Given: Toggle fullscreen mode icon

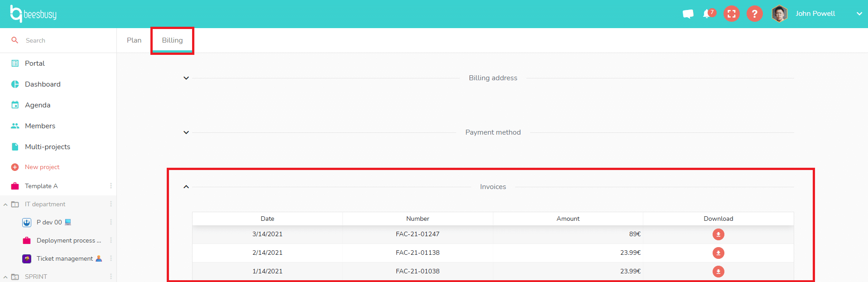Looking at the screenshot, I should (x=731, y=14).
